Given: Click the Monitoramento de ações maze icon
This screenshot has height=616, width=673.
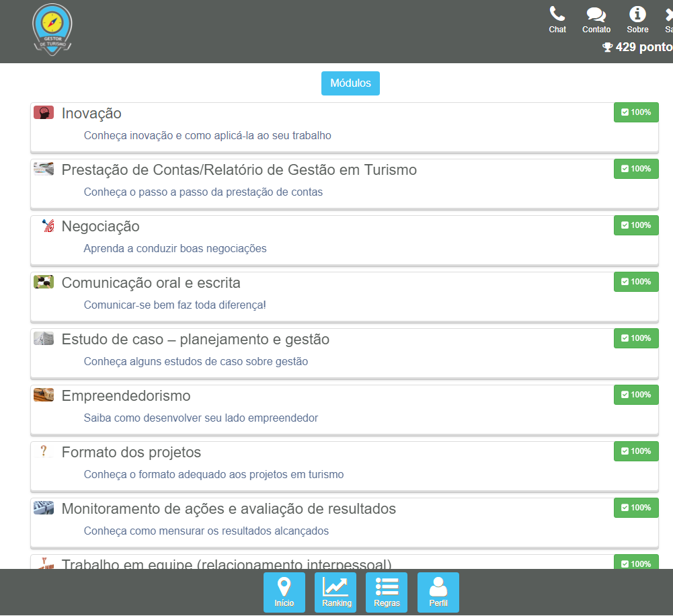Looking at the screenshot, I should point(44,508).
